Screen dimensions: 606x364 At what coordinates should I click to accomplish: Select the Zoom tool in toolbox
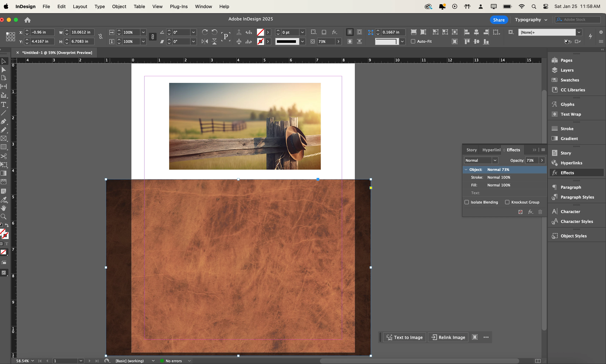(4, 217)
